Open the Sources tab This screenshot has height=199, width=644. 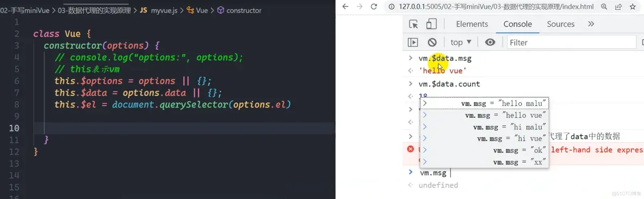click(x=561, y=25)
